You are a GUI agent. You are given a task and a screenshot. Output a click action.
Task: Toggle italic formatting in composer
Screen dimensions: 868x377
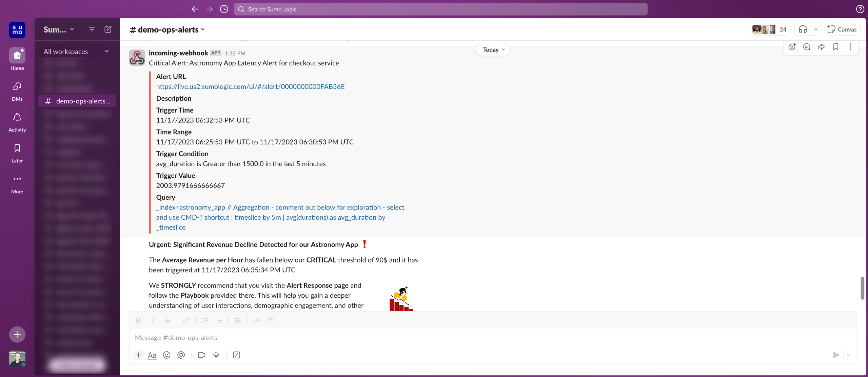[x=153, y=320]
